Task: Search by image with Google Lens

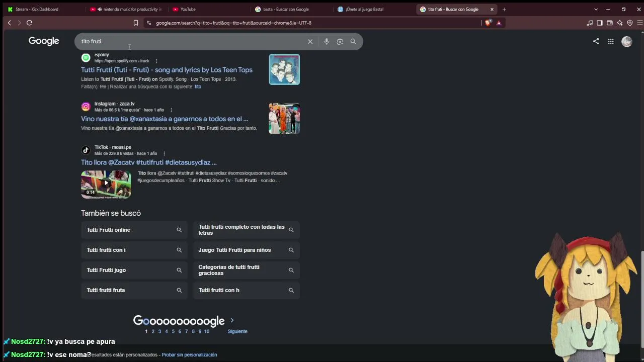Action: pyautogui.click(x=340, y=42)
